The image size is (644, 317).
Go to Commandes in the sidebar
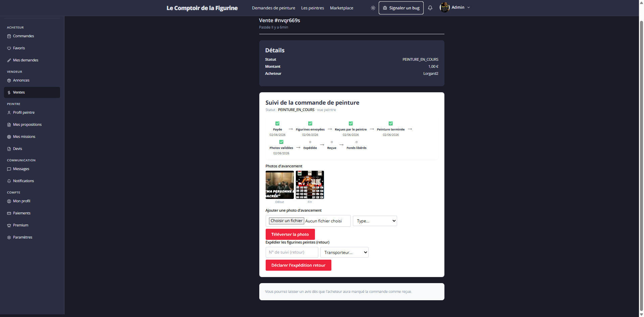point(32,36)
